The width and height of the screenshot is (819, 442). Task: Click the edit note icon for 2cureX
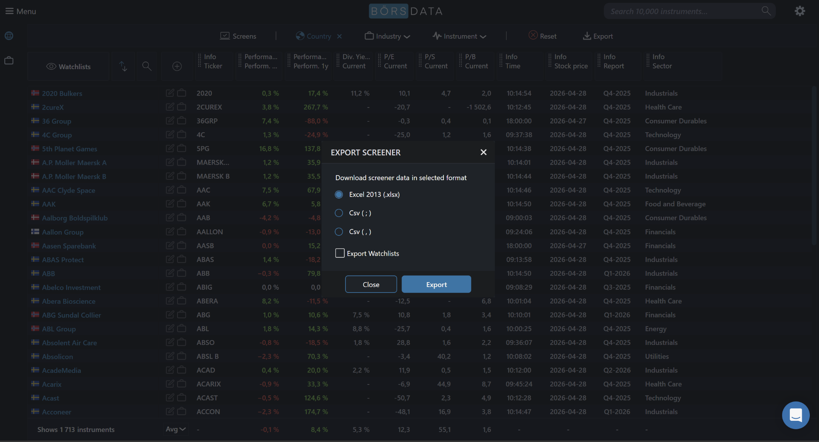coord(170,107)
